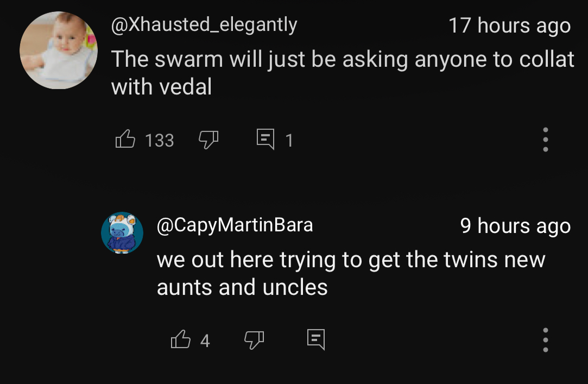
Task: Dislike the reply about the twins
Action: click(x=254, y=340)
